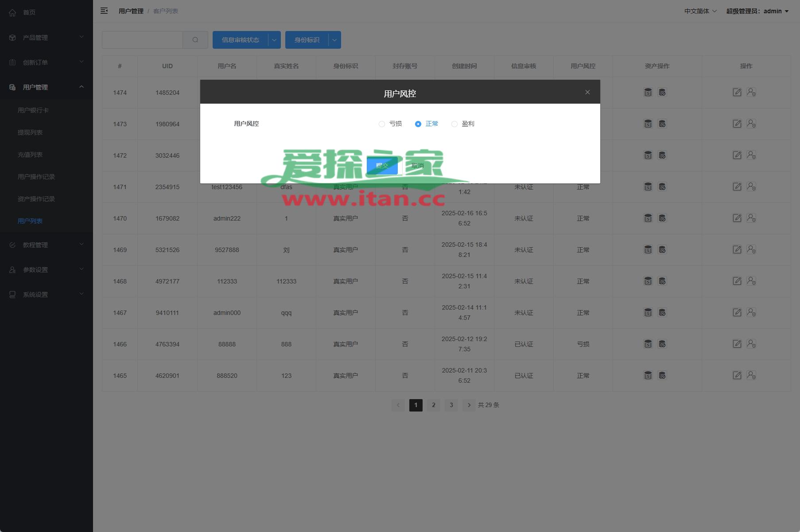Click second asset icon for row 1468
Image resolution: width=800 pixels, height=532 pixels.
point(662,281)
